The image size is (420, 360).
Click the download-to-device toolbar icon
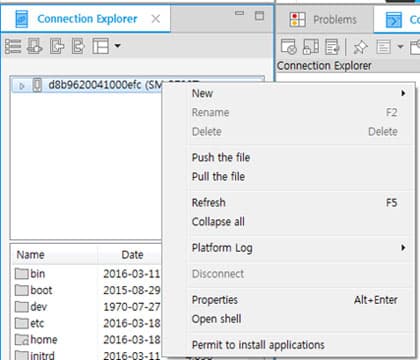tap(35, 46)
